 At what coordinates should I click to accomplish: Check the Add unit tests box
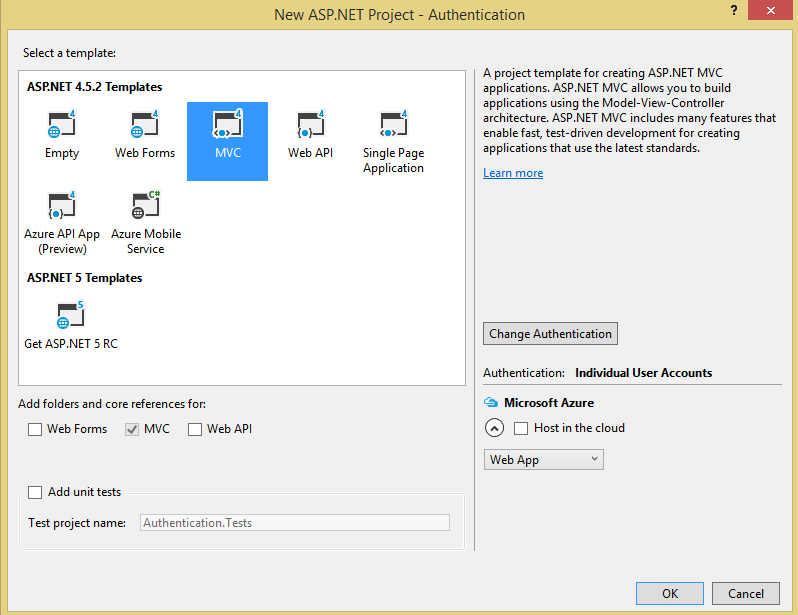click(35, 492)
